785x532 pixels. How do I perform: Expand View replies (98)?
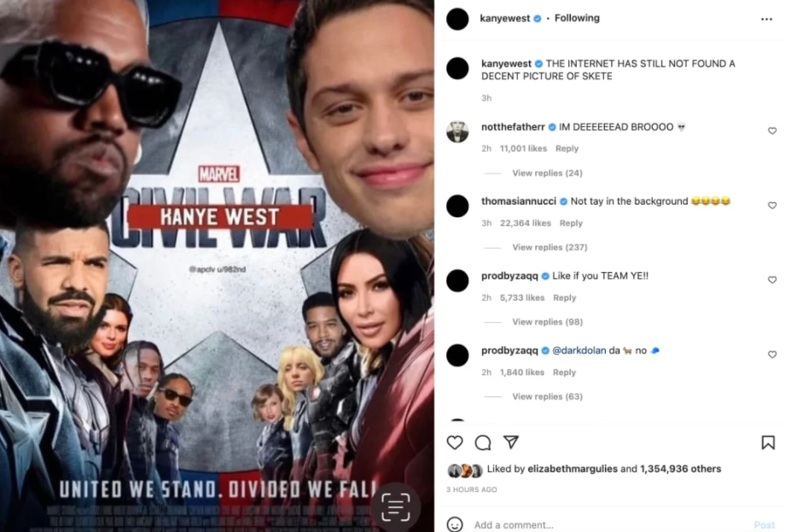(547, 322)
